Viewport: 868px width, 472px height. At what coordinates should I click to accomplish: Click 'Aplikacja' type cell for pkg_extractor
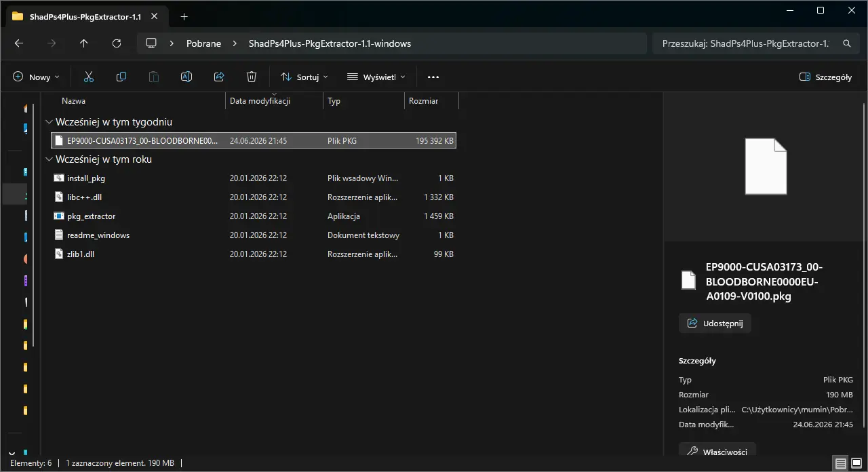(x=344, y=216)
